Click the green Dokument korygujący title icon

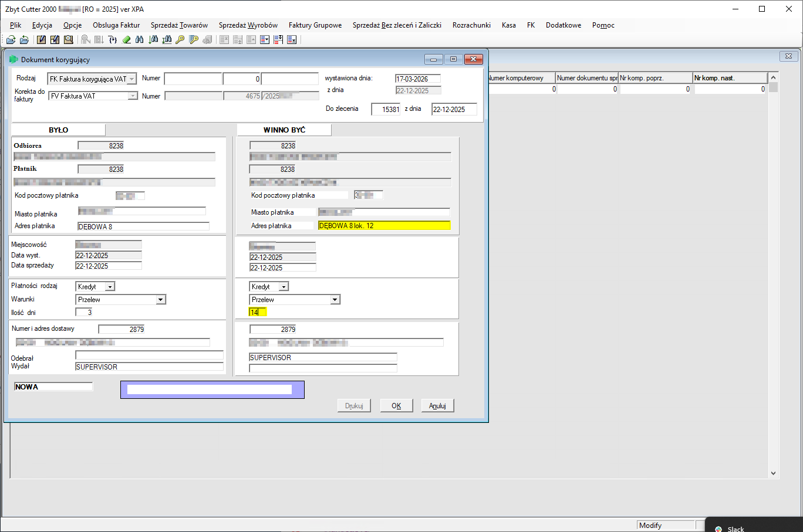[14, 59]
